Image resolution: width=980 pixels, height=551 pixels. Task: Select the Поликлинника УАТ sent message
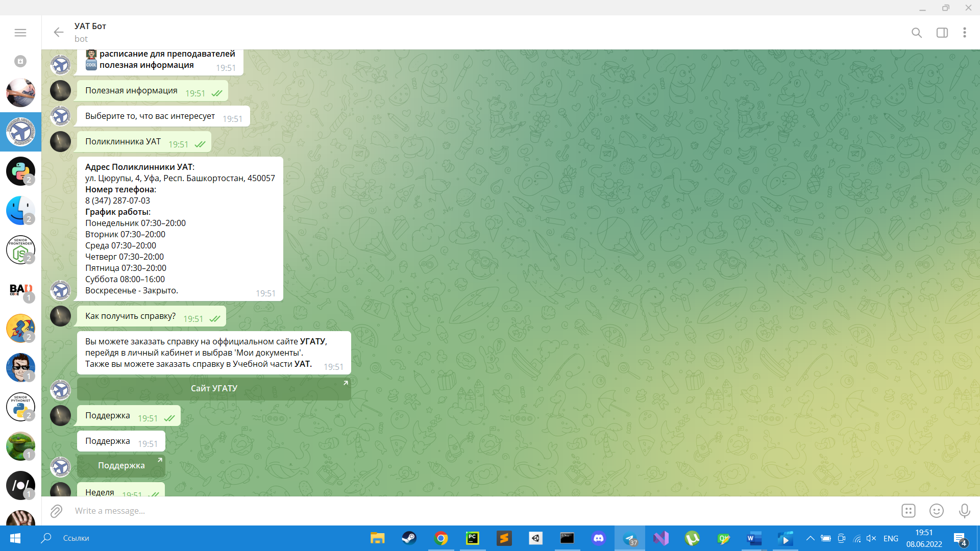point(144,142)
